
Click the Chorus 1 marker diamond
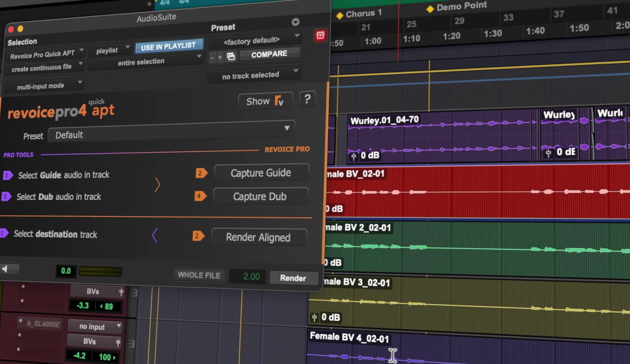(x=340, y=16)
